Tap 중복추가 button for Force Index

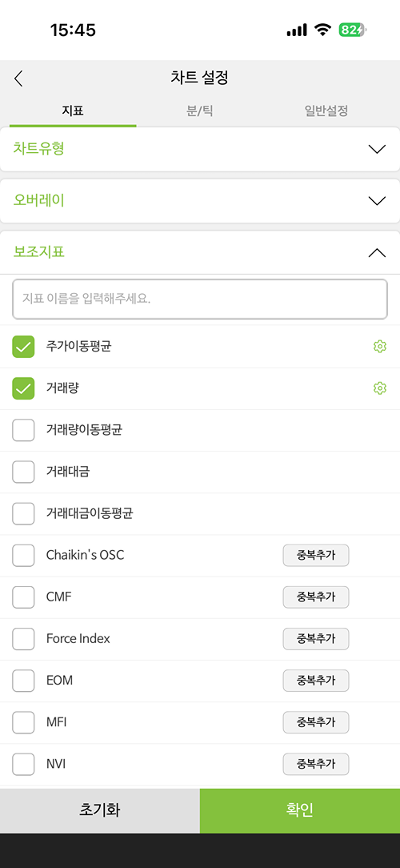(x=316, y=639)
